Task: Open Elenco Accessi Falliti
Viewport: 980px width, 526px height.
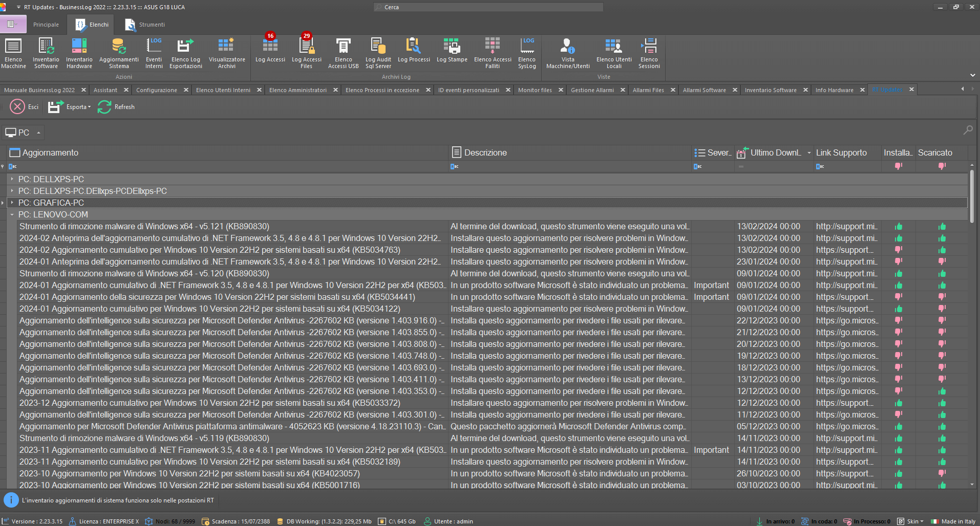Action: point(493,53)
